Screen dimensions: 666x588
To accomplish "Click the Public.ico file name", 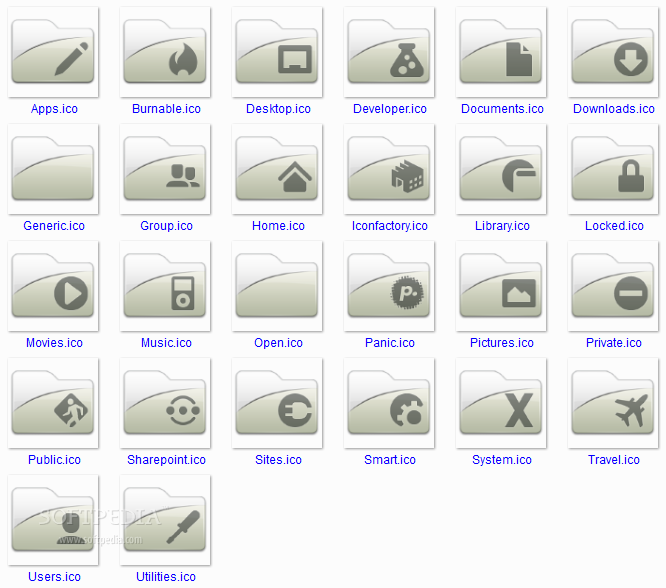I will pos(54,460).
